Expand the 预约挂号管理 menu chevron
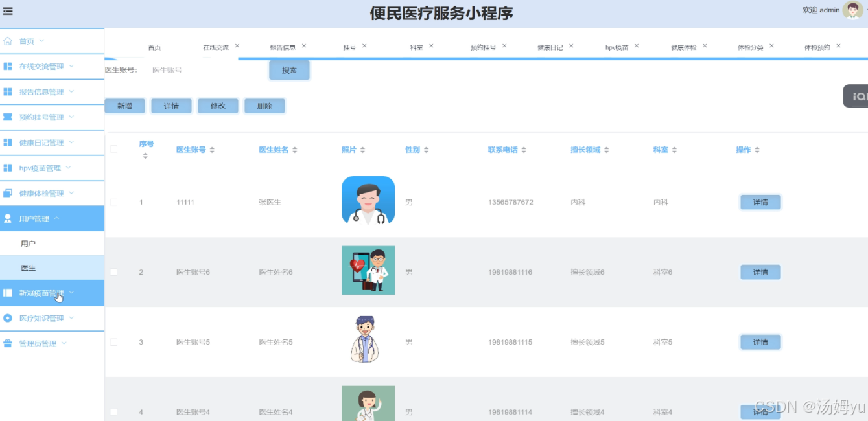Viewport: 868px width, 421px height. point(71,117)
